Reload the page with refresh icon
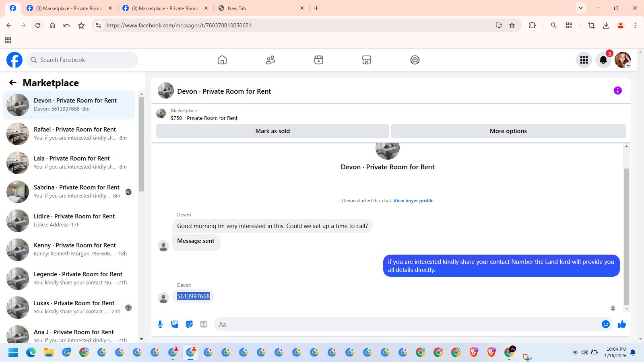 tap(38, 25)
